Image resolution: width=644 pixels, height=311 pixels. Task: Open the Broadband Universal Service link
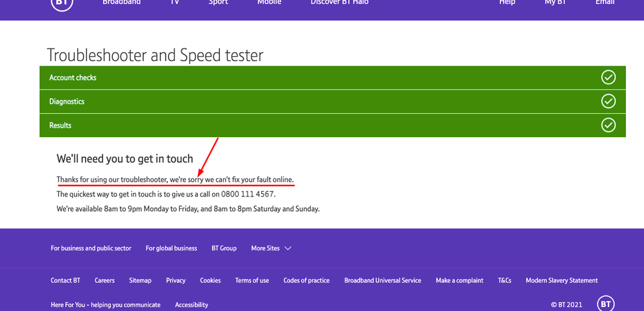[382, 280]
